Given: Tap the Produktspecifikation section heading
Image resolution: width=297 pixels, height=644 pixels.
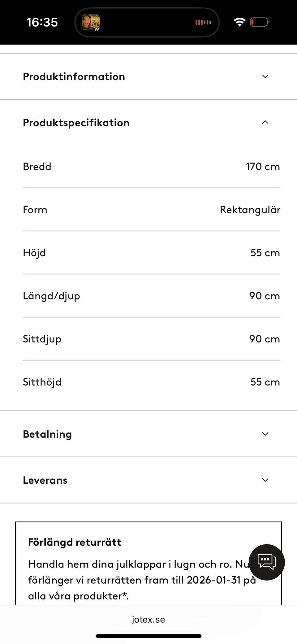Looking at the screenshot, I should [x=76, y=123].
